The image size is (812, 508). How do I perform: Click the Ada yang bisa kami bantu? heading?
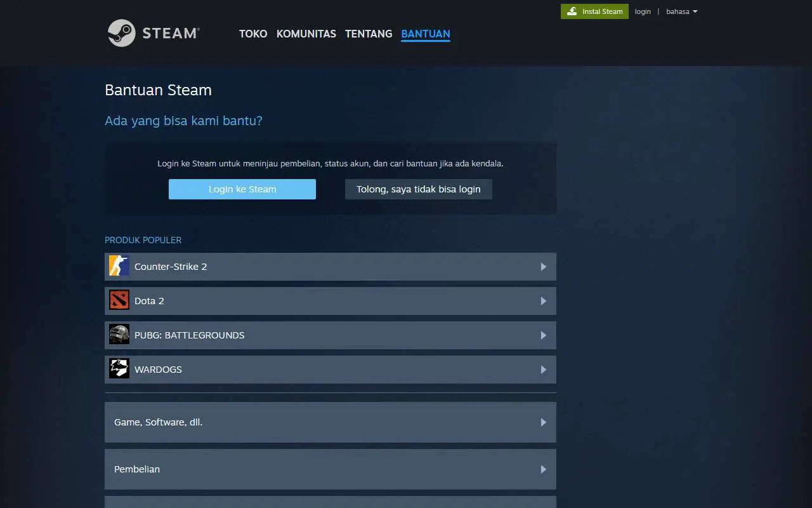tap(183, 121)
